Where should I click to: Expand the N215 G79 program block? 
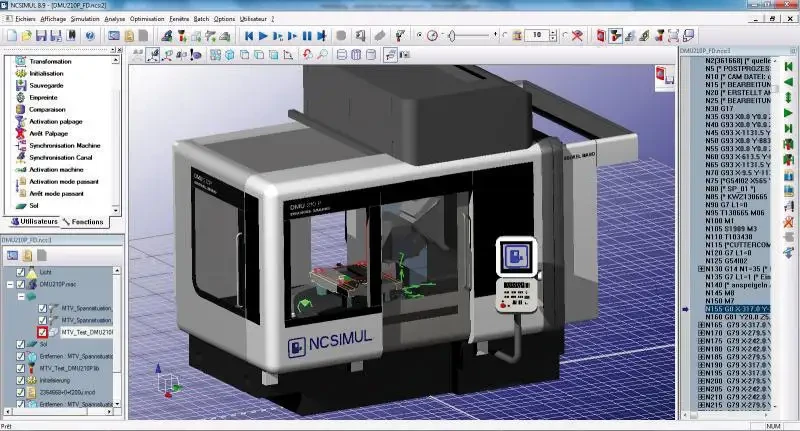tap(701, 405)
